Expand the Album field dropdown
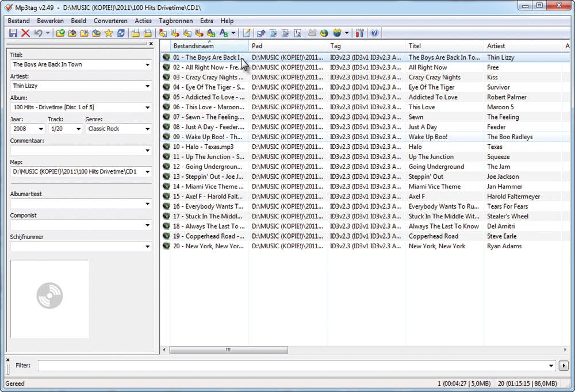 (147, 107)
